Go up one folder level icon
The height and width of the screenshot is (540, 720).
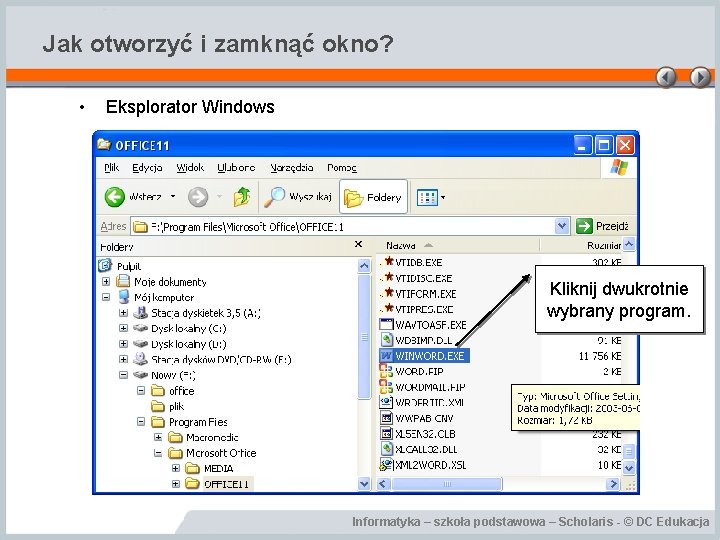(x=242, y=197)
